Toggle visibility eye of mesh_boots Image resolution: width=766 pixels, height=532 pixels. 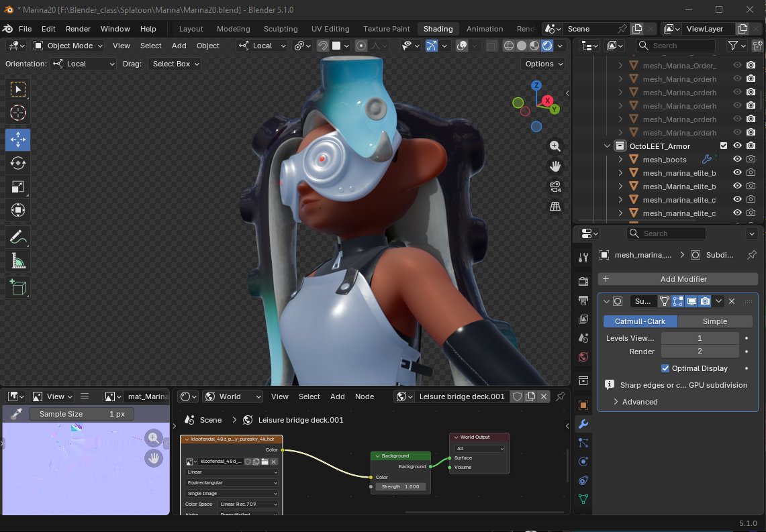[x=737, y=159]
